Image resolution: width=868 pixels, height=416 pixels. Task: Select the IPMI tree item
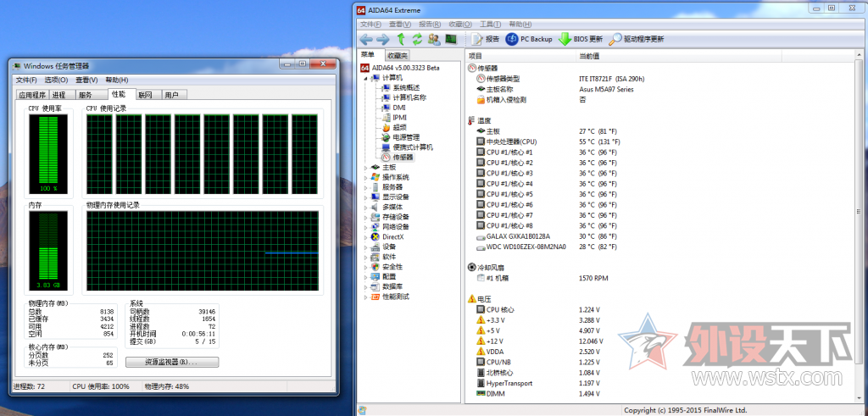tap(394, 117)
